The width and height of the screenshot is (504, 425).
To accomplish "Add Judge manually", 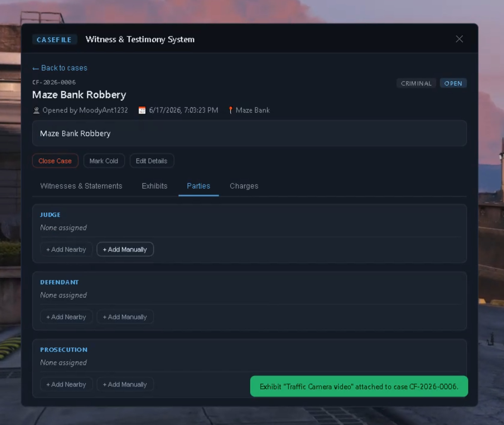I will point(125,250).
